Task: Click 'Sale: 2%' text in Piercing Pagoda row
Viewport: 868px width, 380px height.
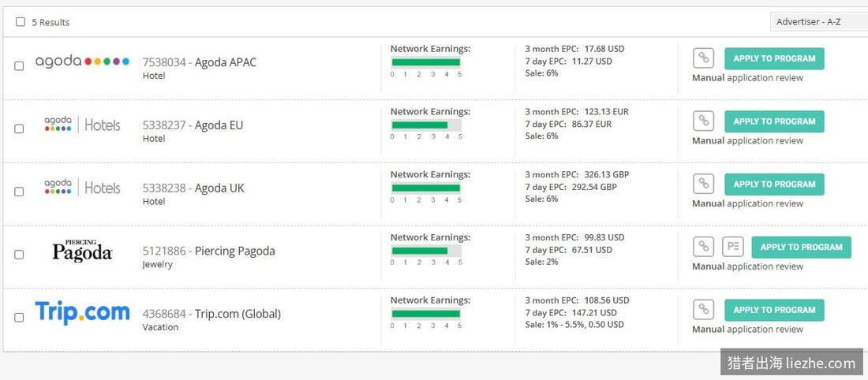Action: (x=542, y=262)
